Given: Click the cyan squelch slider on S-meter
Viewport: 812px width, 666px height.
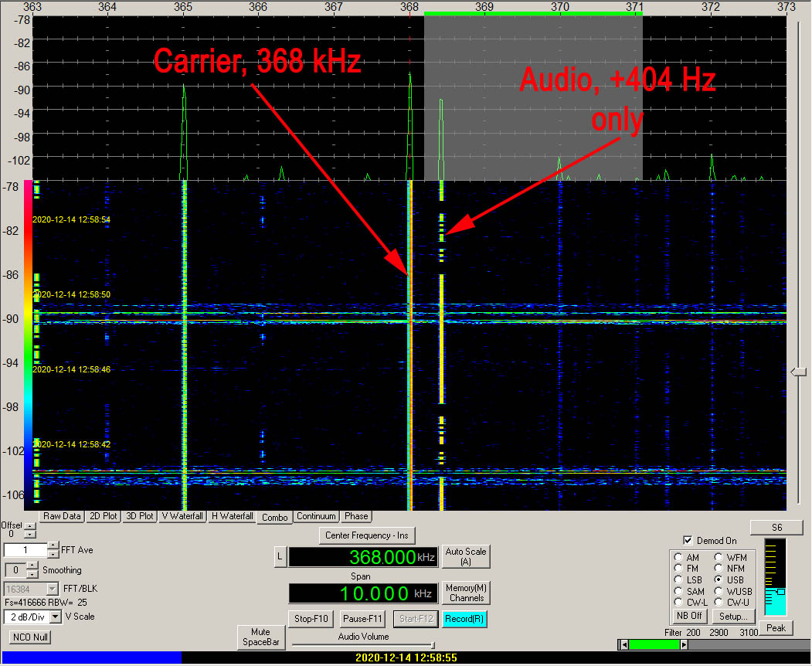Looking at the screenshot, I should coord(781,591).
